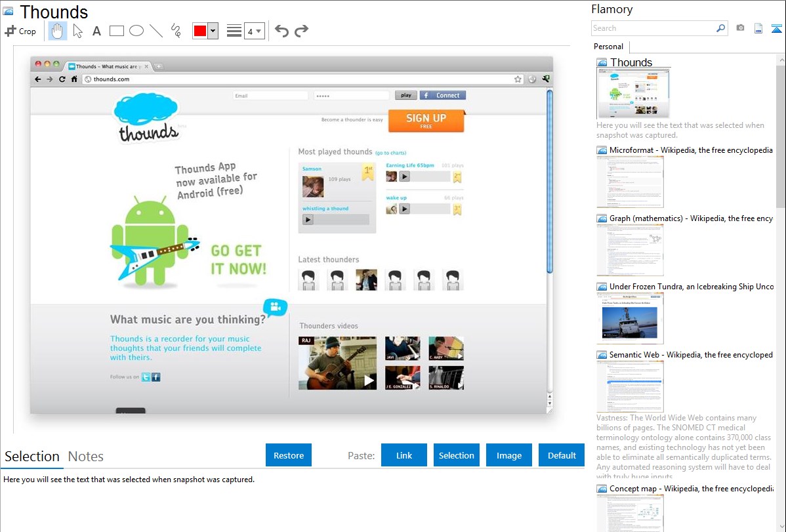786x532 pixels.
Task: Select the Crop tool
Action: click(20, 31)
